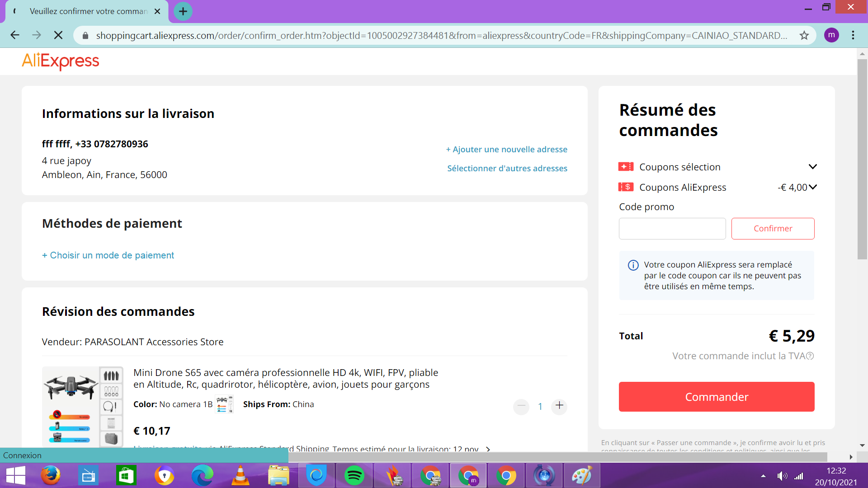The width and height of the screenshot is (868, 488).
Task: Open File Explorer from taskbar
Action: tap(278, 476)
